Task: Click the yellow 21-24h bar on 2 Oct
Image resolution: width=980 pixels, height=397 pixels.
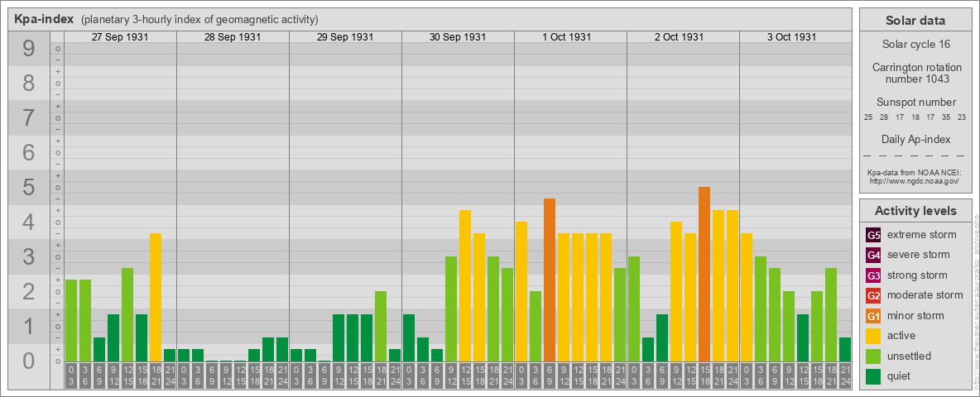Action: point(733,286)
